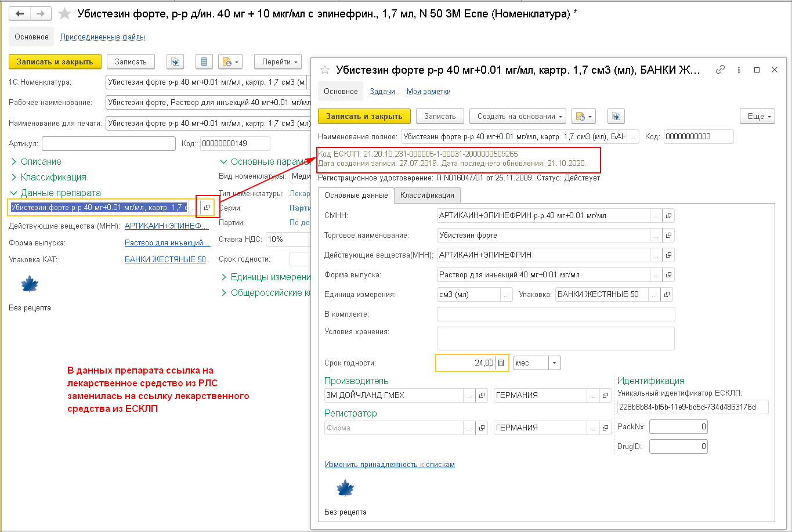
Task: Collapse the Основные параметры section
Action: [265, 161]
